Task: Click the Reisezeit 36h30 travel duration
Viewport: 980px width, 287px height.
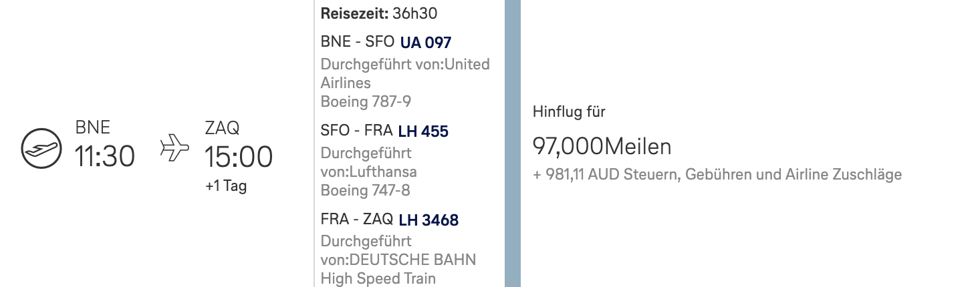Action: pos(379,13)
